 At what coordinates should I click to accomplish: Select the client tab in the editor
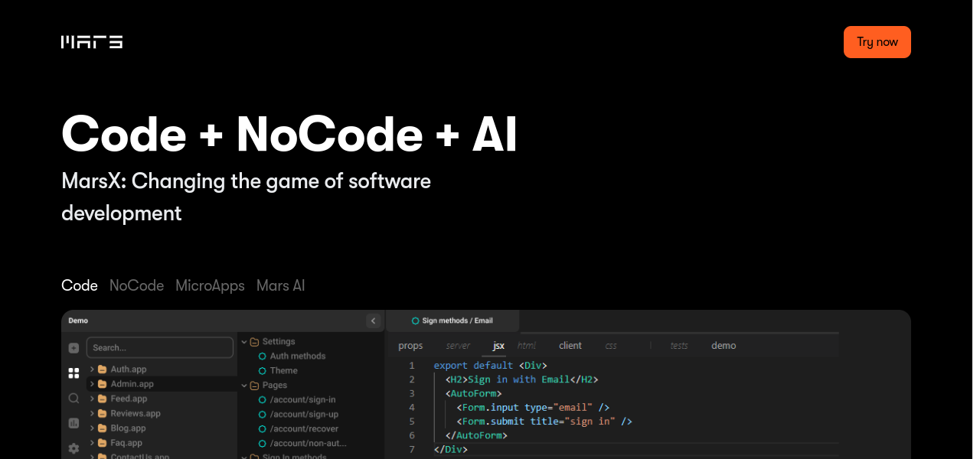pos(570,346)
